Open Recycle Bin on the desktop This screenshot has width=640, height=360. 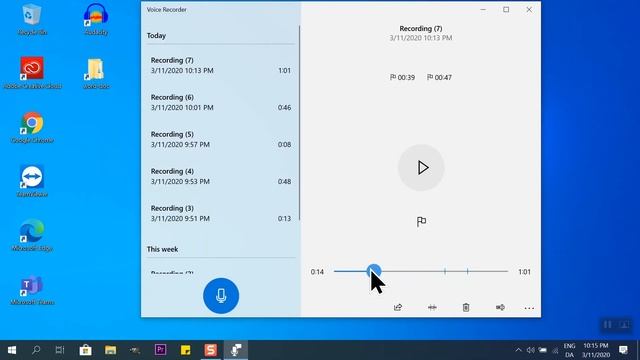pos(32,19)
